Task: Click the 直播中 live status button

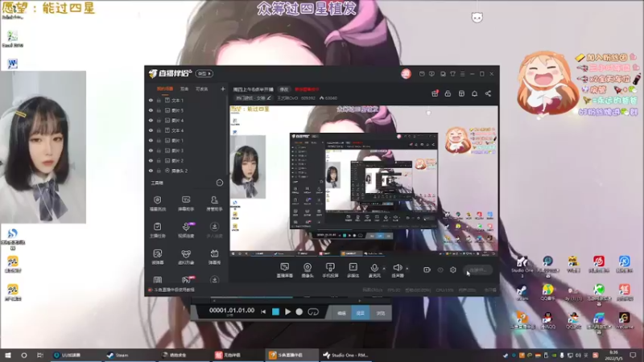Action: click(478, 270)
